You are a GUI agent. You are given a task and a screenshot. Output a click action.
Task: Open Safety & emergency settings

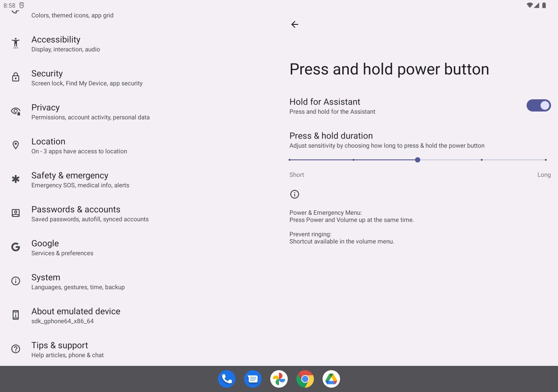pyautogui.click(x=139, y=179)
